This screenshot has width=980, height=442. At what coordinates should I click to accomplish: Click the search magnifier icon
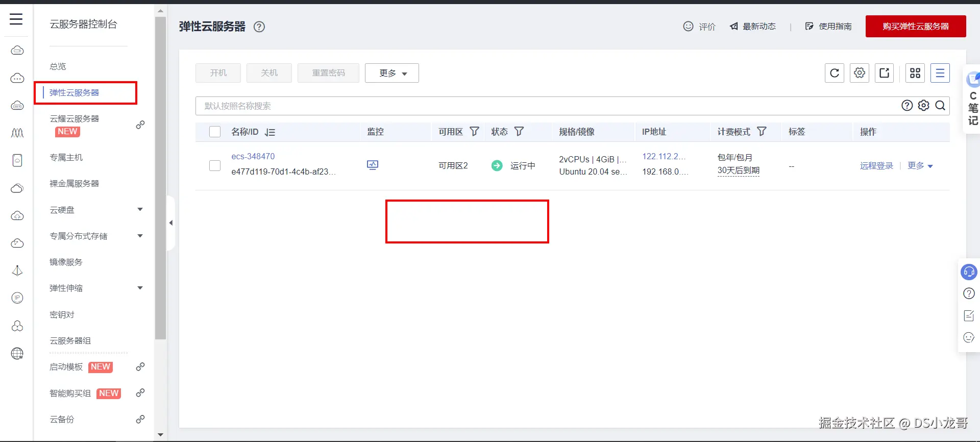coord(940,106)
